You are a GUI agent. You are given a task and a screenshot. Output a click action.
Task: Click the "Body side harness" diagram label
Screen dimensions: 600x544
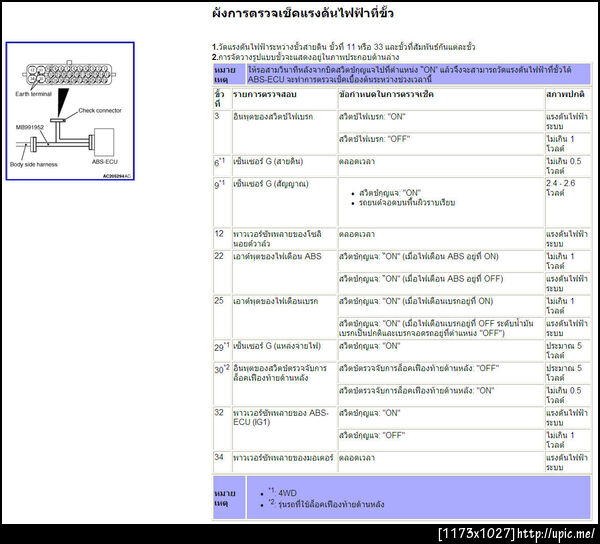34,165
